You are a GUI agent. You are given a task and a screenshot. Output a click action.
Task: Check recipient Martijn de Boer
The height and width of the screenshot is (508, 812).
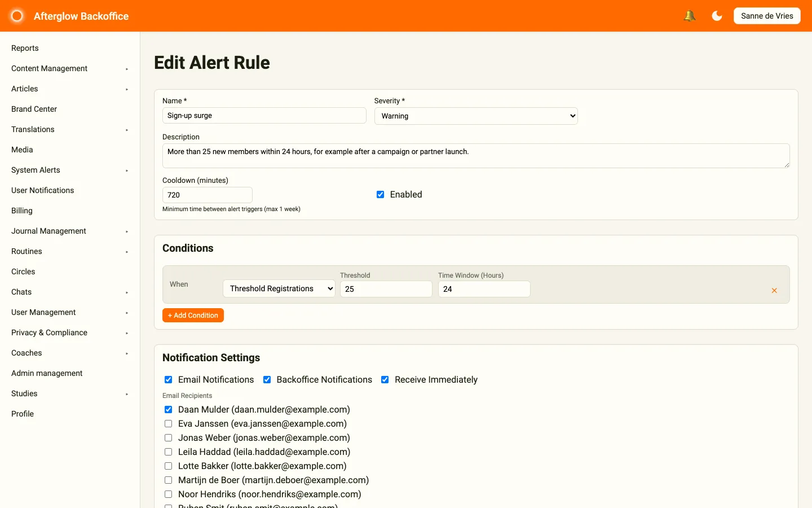168,480
